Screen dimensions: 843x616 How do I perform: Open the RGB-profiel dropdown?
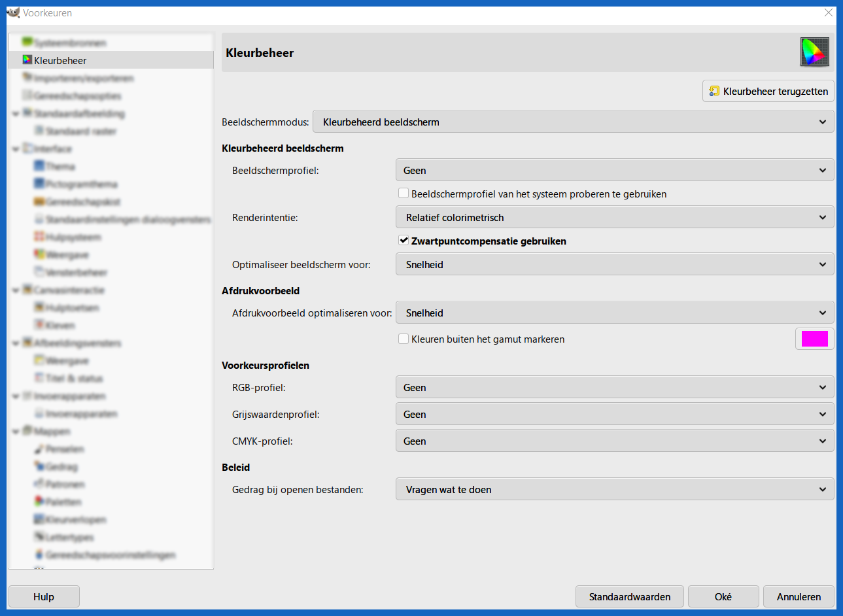[615, 387]
